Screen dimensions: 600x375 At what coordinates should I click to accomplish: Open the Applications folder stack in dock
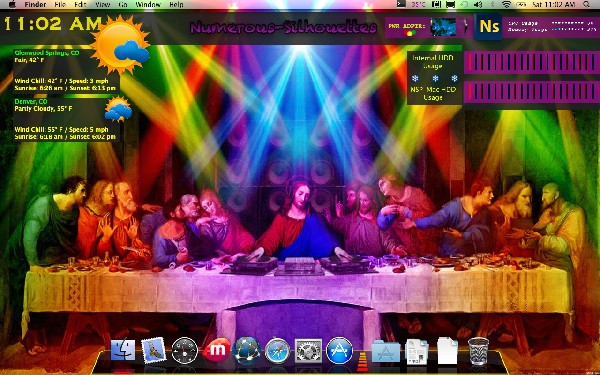coord(386,351)
